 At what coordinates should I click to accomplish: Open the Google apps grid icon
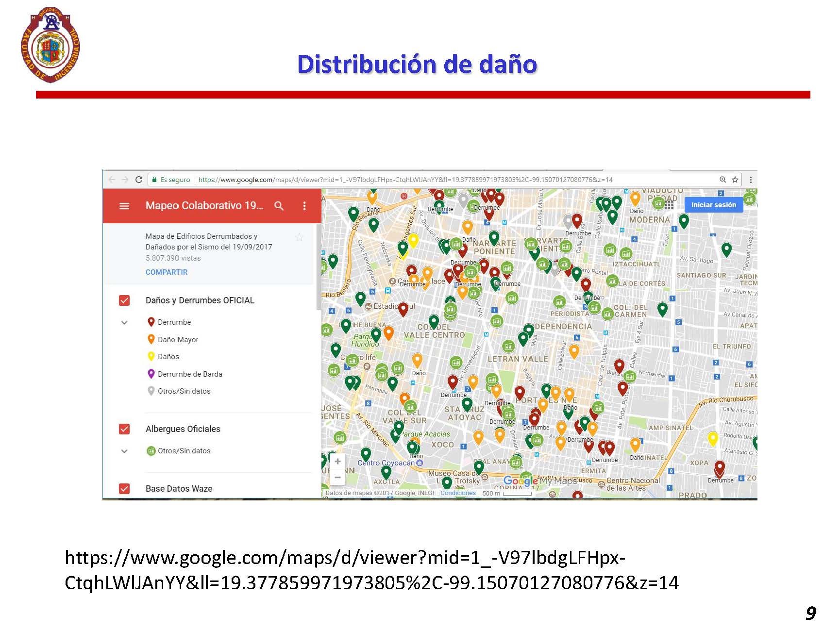click(x=669, y=205)
